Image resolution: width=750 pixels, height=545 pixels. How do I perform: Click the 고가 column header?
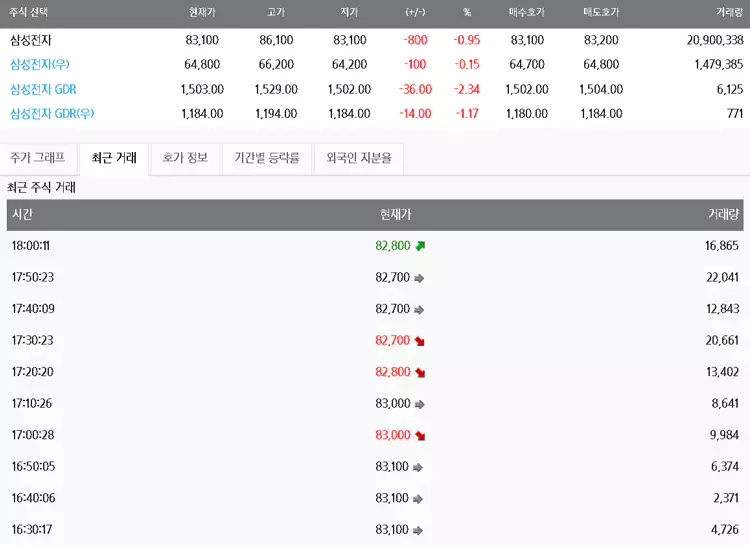[x=276, y=12]
